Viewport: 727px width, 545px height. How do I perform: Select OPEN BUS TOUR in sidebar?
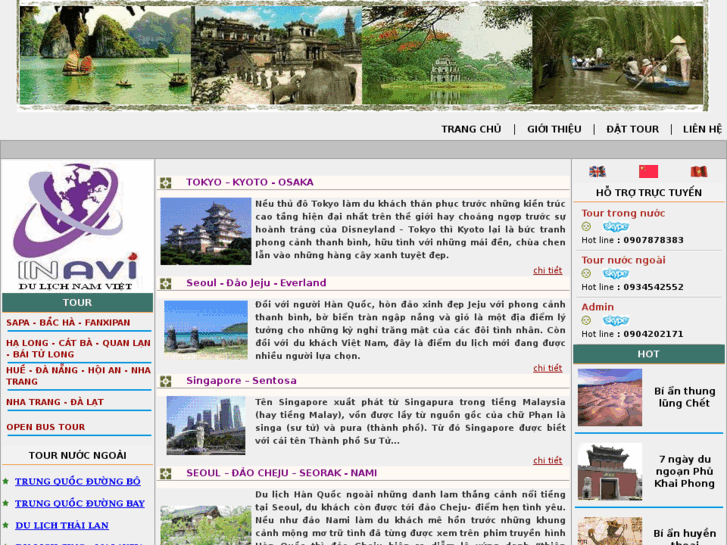tap(45, 427)
